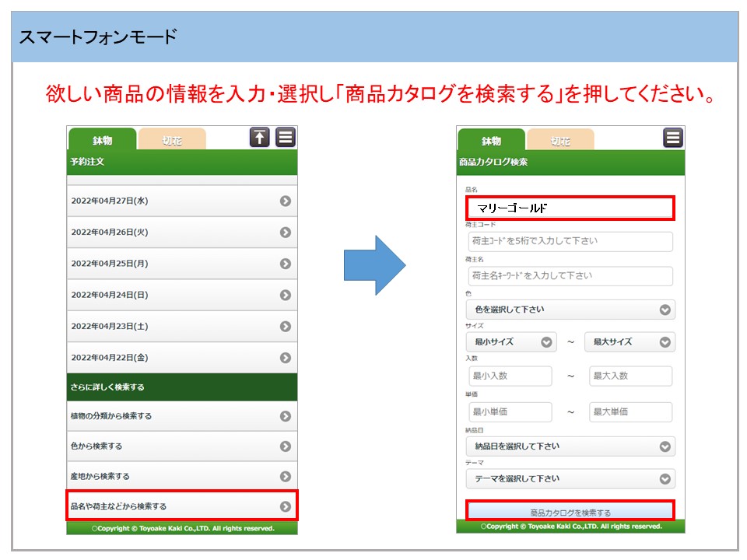The width and height of the screenshot is (747, 560).
Task: Click arrow icon beside 産地から検索する
Action: point(286,477)
